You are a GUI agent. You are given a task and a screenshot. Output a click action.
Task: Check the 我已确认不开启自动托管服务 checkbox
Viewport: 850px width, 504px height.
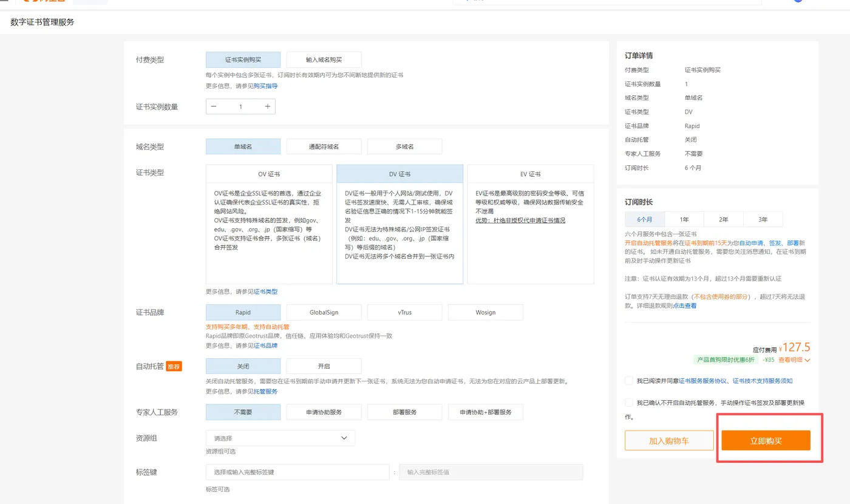629,403
